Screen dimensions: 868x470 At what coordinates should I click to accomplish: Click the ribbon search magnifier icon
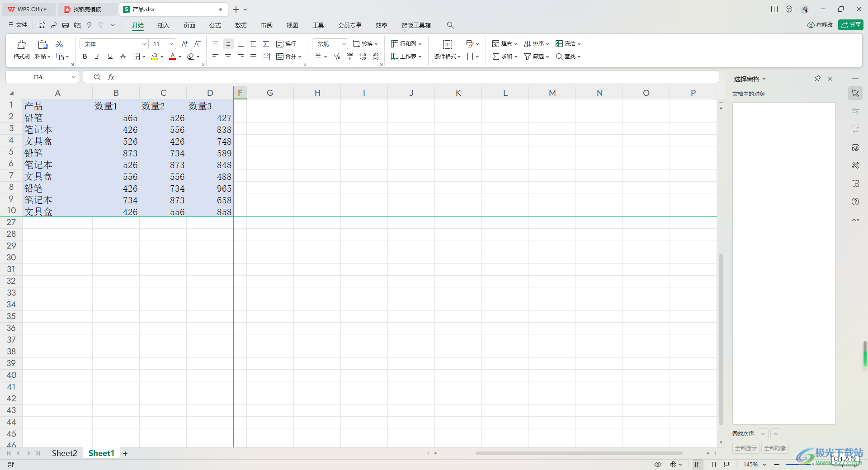pos(450,25)
